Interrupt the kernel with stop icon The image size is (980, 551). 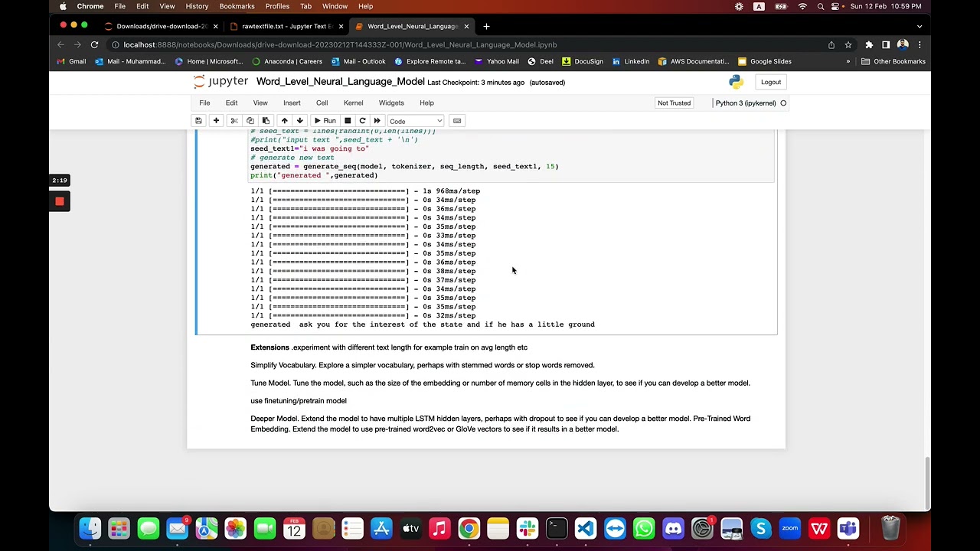click(x=348, y=121)
